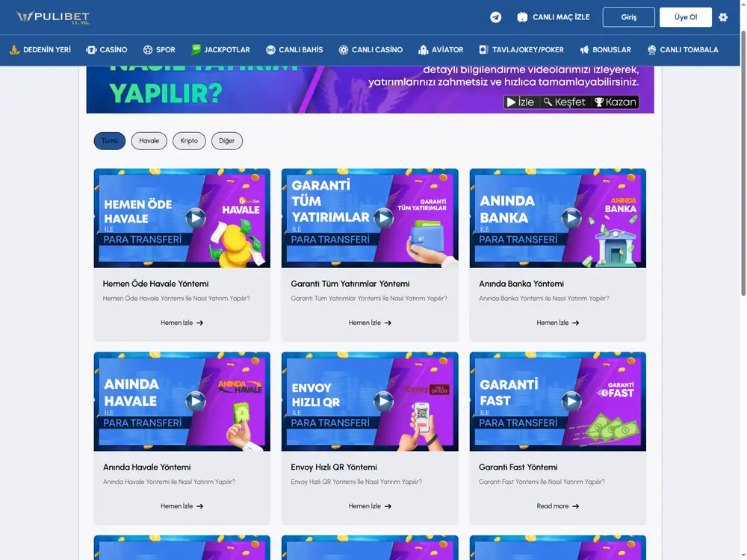
Task: Click Hemen İzle under Hemen Öde Havale
Action: [x=182, y=323]
